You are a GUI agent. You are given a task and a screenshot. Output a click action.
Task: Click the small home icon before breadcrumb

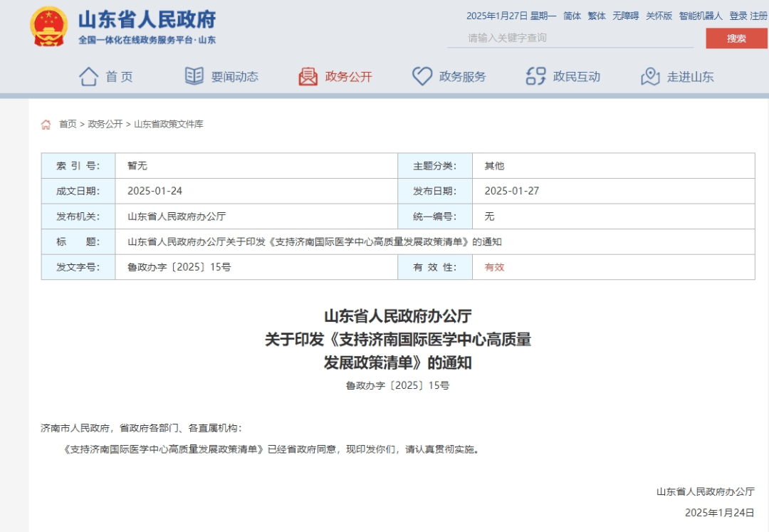(46, 122)
